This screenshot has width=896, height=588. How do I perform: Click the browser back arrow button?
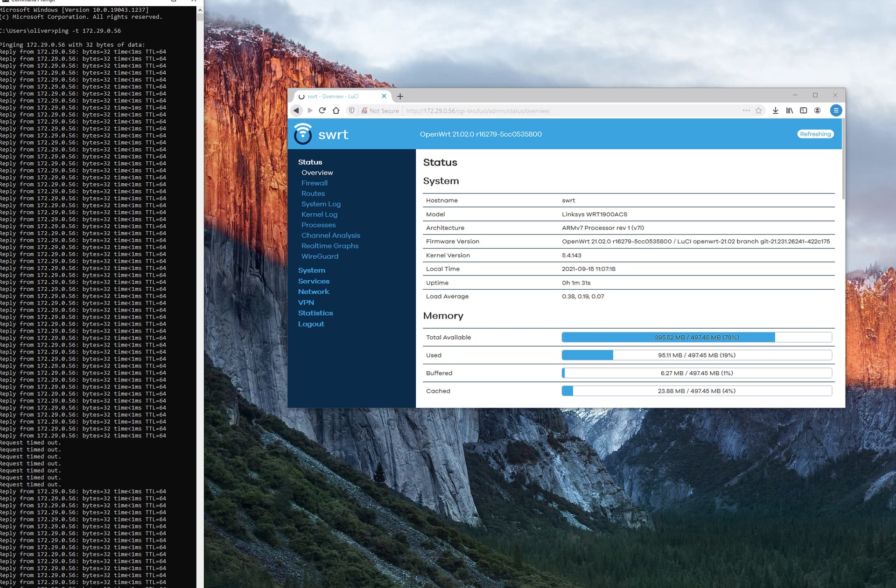click(296, 111)
